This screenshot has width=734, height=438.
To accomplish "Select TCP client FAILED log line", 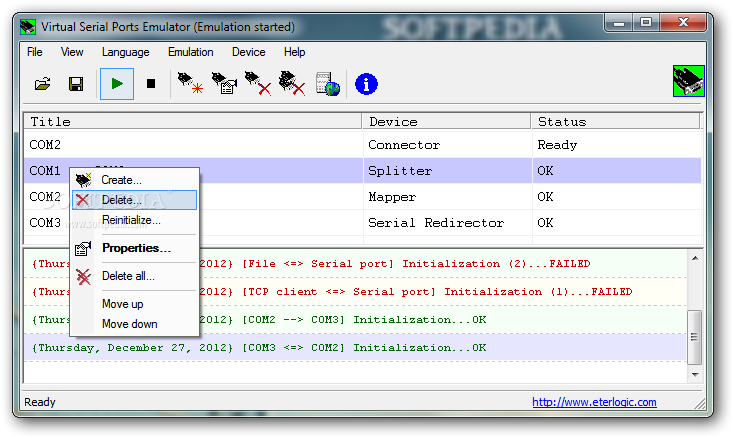I will coord(356,292).
